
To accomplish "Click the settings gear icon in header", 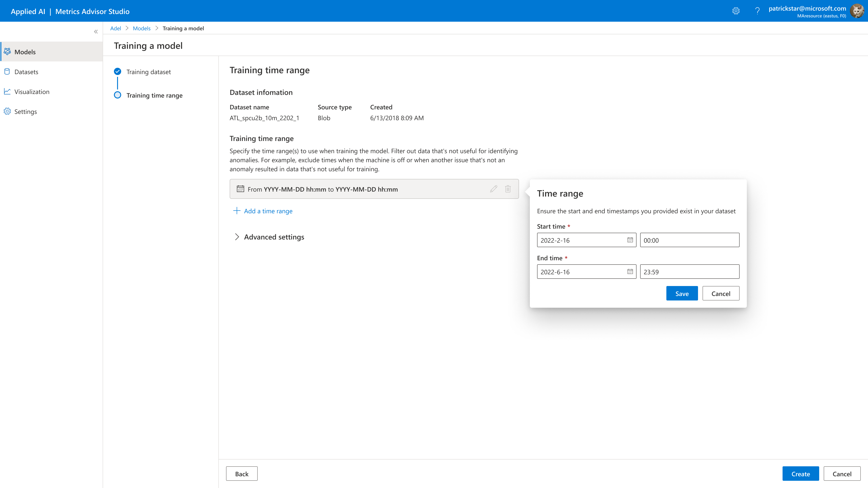I will tap(736, 11).
